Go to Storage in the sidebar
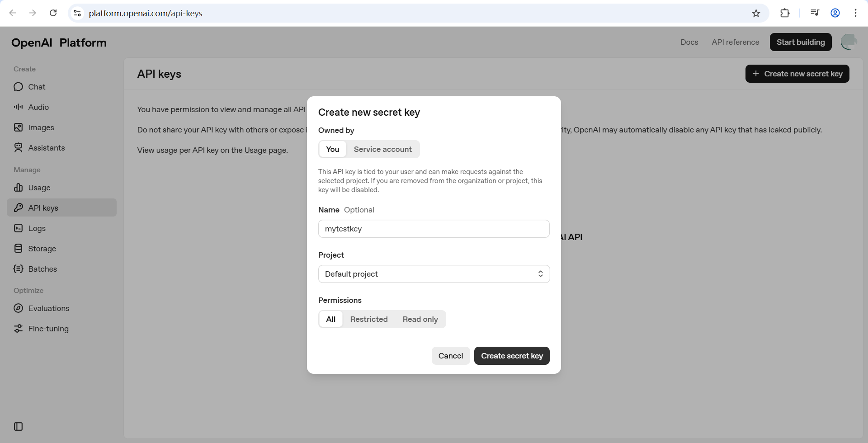 pos(61,249)
